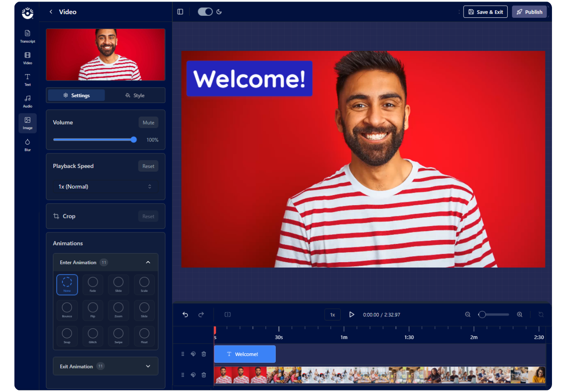Collapse the Enter Animation section

[x=148, y=263]
